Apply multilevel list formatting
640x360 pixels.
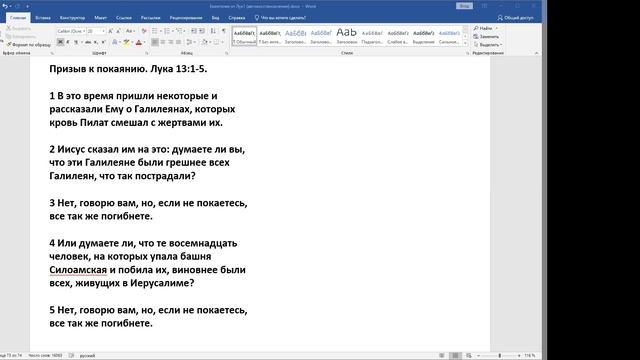coord(179,31)
